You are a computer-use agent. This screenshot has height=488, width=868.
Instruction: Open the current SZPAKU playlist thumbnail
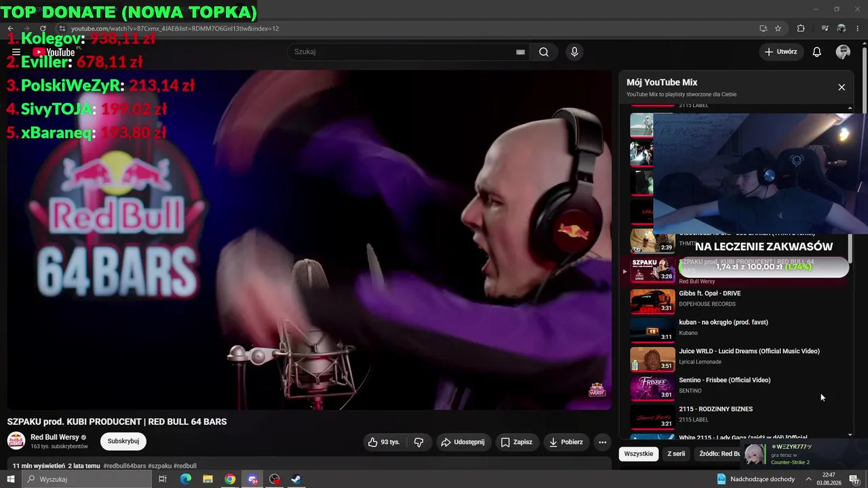[x=652, y=270]
